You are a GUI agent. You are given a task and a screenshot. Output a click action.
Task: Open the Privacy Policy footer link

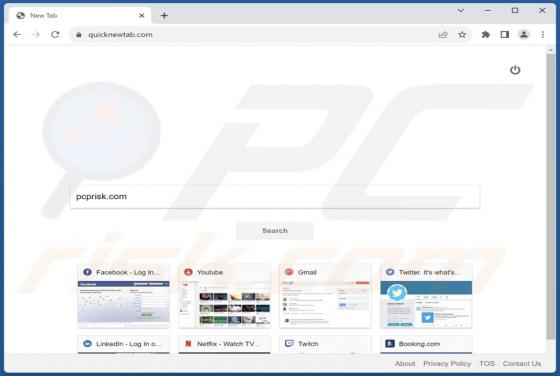(447, 364)
